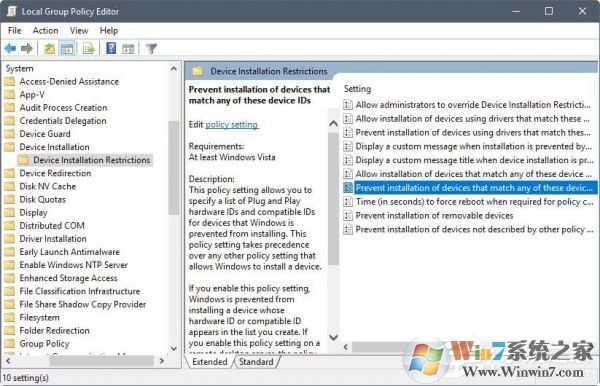The image size is (600, 386).
Task: Click description pane scroll up arrow
Action: (333, 124)
